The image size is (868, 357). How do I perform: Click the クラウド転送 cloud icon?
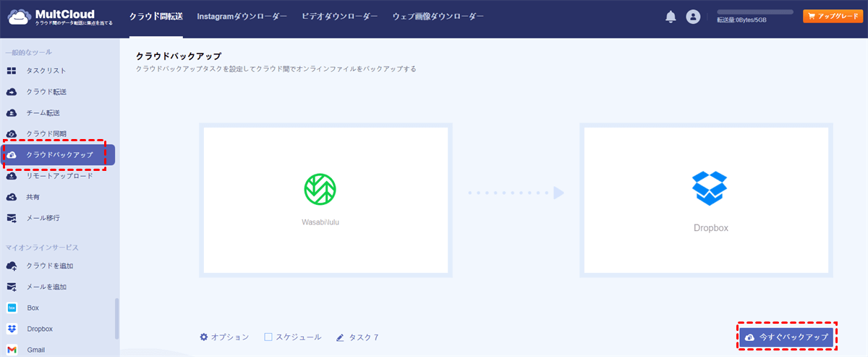(12, 92)
